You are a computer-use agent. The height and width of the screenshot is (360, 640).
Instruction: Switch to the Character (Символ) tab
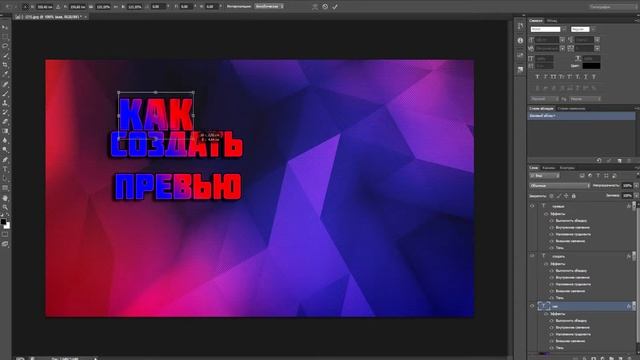(536, 20)
